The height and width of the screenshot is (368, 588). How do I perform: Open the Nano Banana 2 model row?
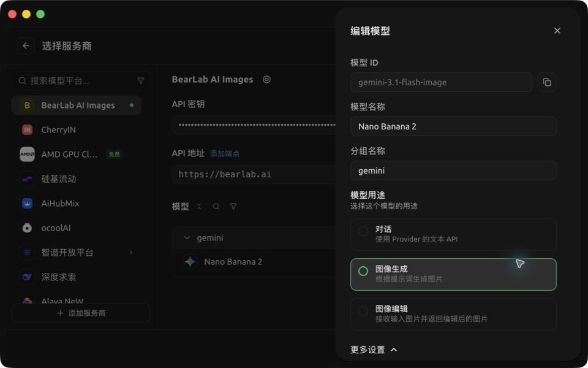[254, 262]
